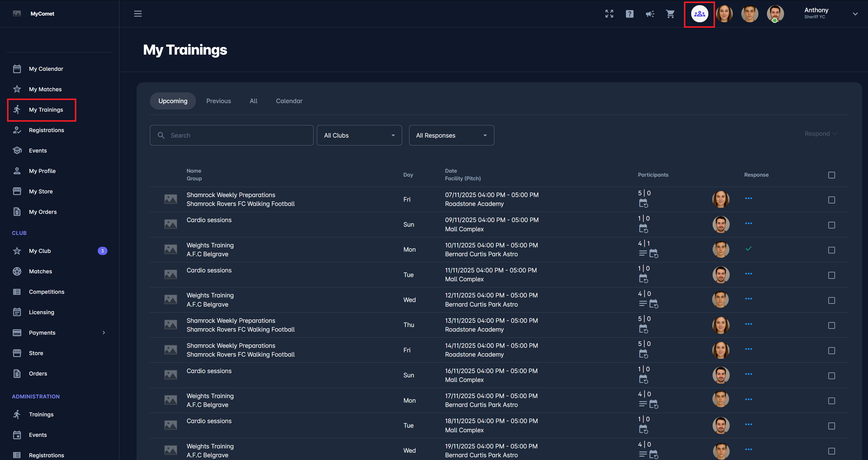This screenshot has width=868, height=460.
Task: Expand the Anthony user account menu
Action: pyautogui.click(x=855, y=14)
